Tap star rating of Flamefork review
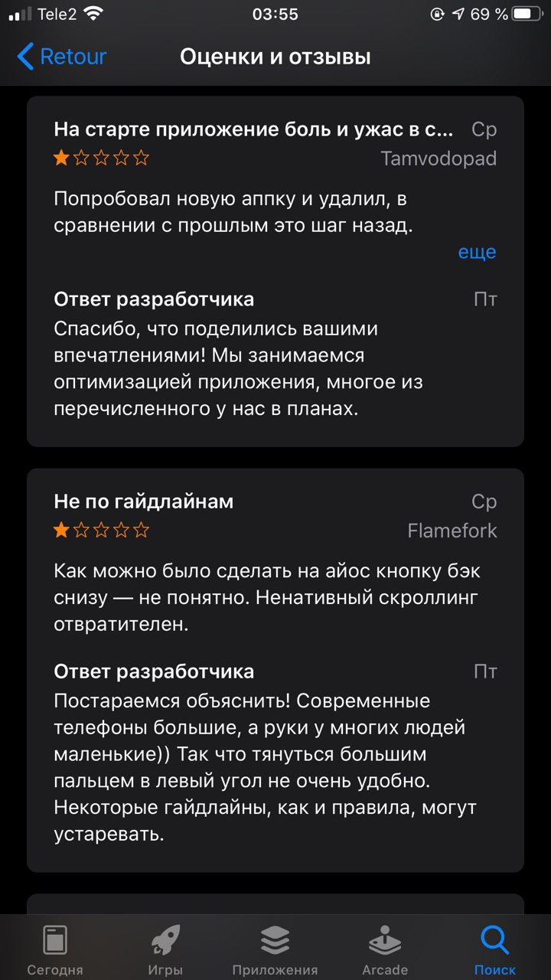 101,531
